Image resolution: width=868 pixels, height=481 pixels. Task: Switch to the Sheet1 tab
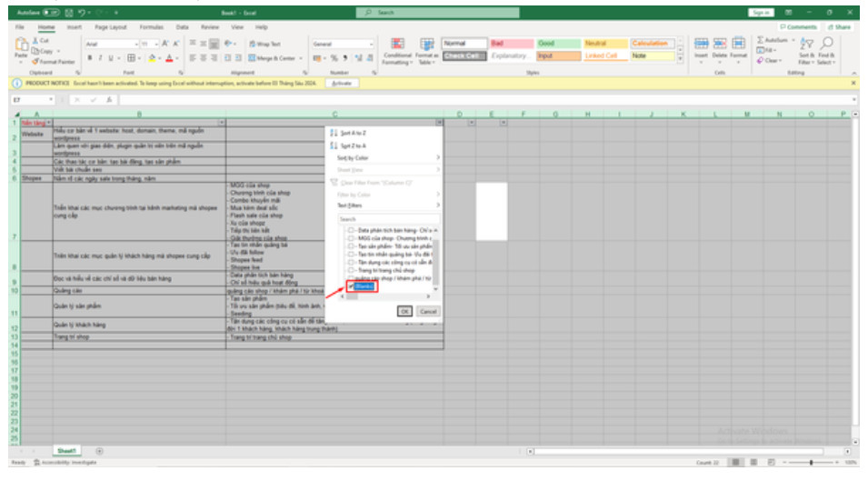[x=66, y=451]
